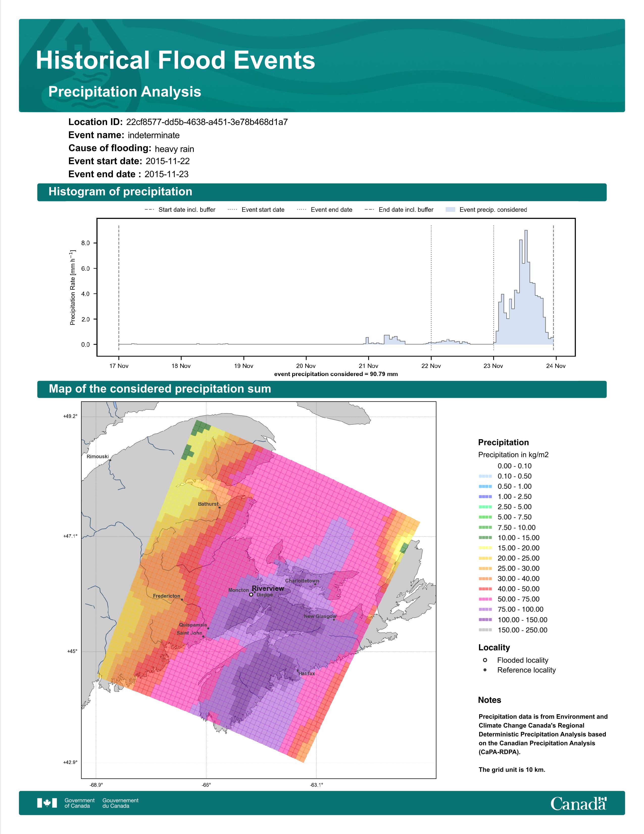Image resolution: width=644 pixels, height=834 pixels.
Task: Click the Bathurst locality dot on map
Action: click(x=219, y=507)
